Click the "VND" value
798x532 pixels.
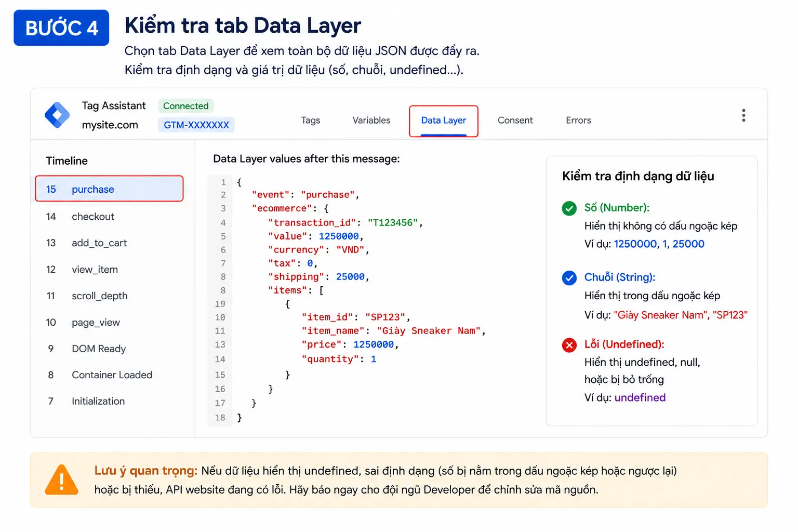click(x=350, y=250)
